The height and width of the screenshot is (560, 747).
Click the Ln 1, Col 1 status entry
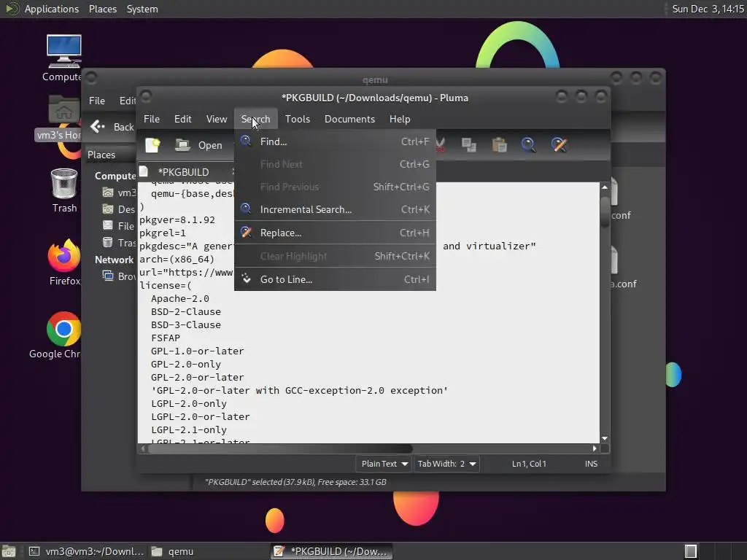pyautogui.click(x=529, y=464)
